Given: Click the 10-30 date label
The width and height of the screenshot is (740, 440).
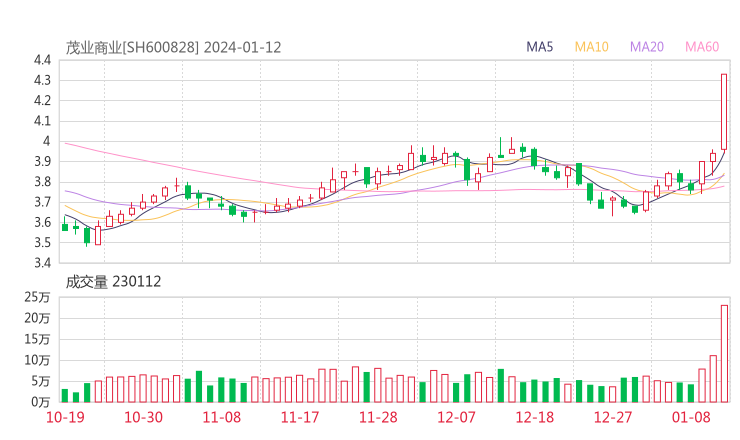Looking at the screenshot, I should 143,417.
